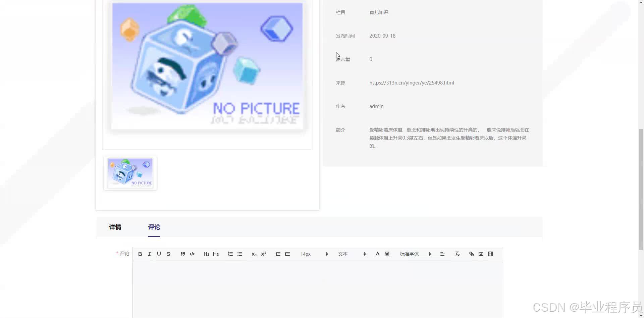Apply Heading 2 style
This screenshot has height=318, width=644.
pyautogui.click(x=216, y=254)
